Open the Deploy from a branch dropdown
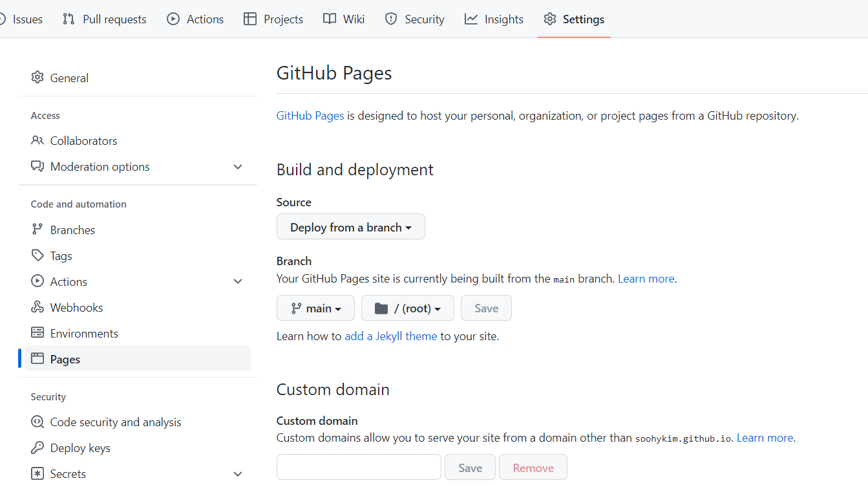868x485 pixels. pyautogui.click(x=351, y=227)
